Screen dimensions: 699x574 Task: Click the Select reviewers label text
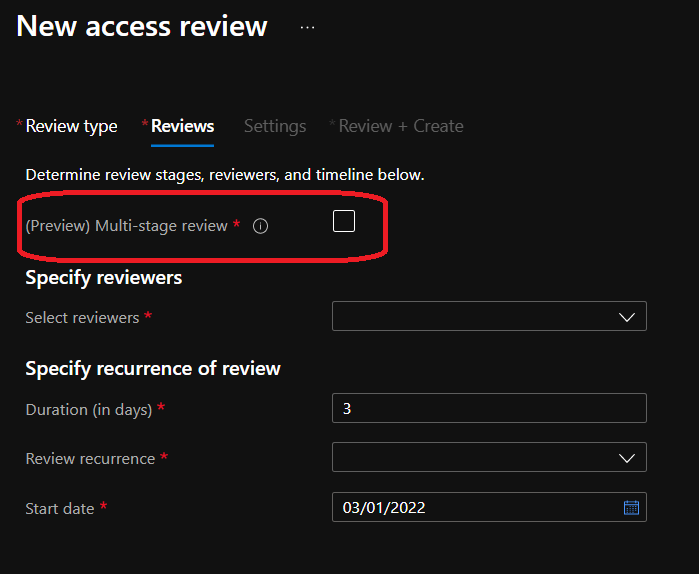click(82, 317)
